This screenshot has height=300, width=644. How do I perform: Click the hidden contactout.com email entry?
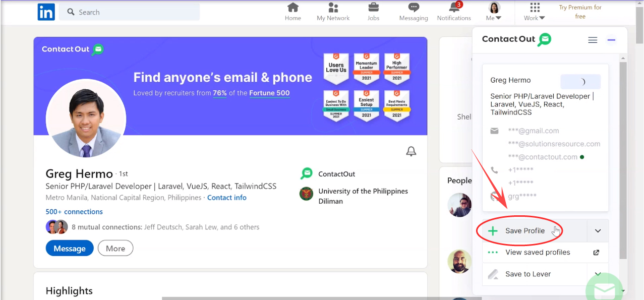pos(543,157)
